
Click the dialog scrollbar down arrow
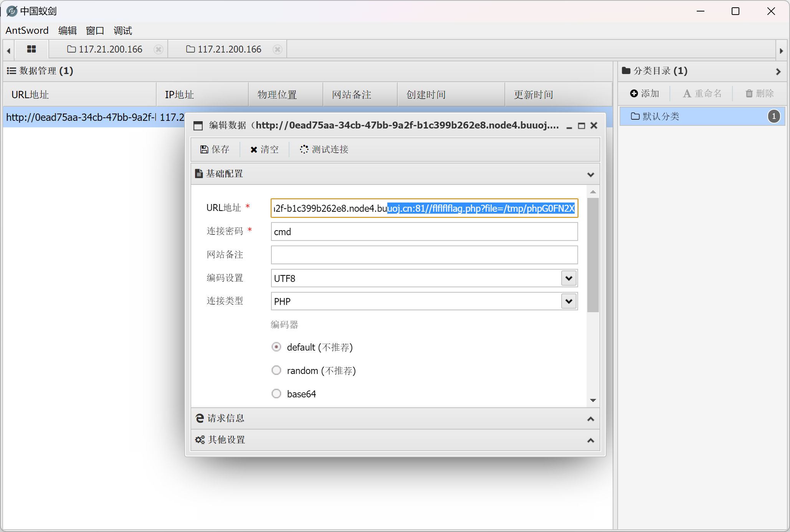tap(593, 400)
